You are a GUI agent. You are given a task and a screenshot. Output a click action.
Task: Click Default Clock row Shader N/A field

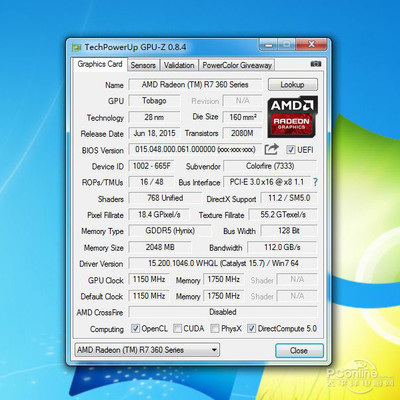[x=297, y=296]
